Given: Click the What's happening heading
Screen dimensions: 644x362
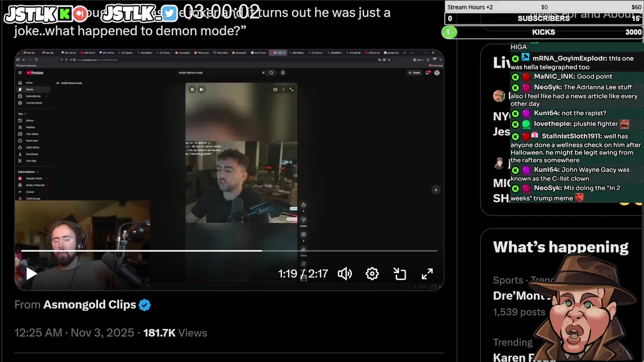Looking at the screenshot, I should pos(560,247).
